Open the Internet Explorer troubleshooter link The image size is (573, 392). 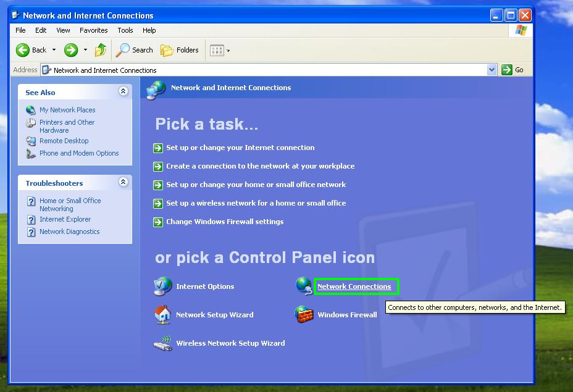click(65, 220)
